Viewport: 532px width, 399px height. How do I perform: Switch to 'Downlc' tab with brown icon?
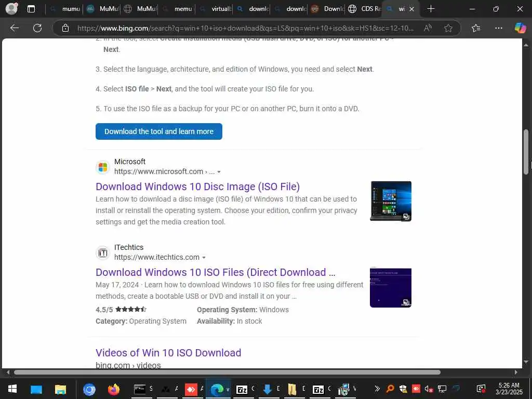(327, 9)
